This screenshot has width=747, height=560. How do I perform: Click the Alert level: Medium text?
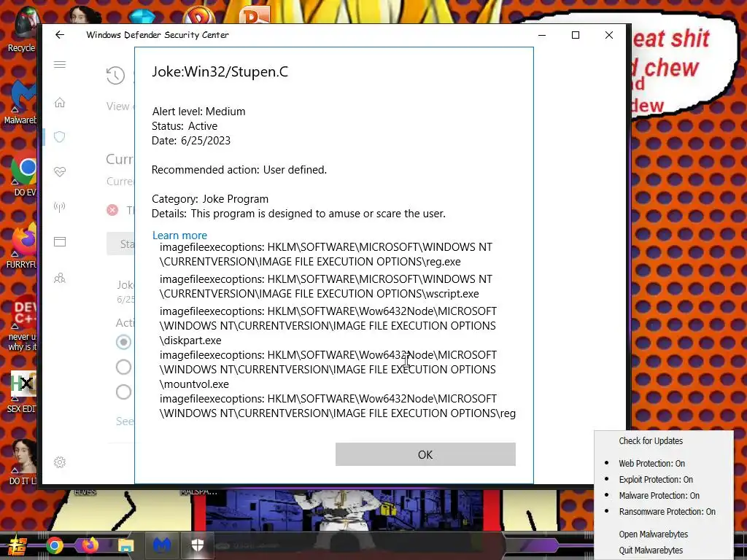(x=198, y=112)
